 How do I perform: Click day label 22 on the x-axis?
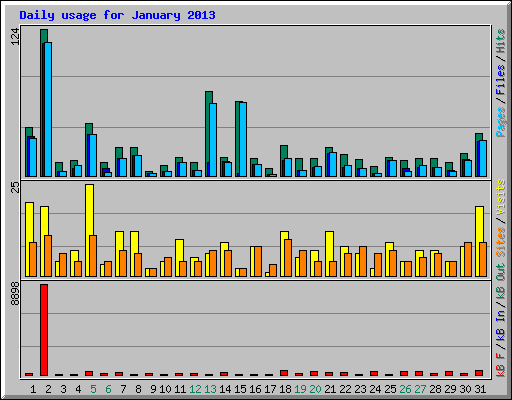345,389
